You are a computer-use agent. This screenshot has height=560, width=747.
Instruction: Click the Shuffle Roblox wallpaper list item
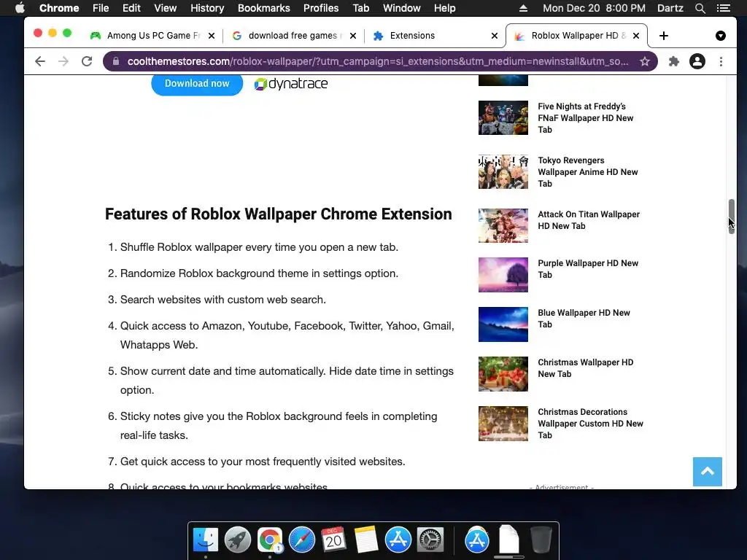[x=259, y=247]
